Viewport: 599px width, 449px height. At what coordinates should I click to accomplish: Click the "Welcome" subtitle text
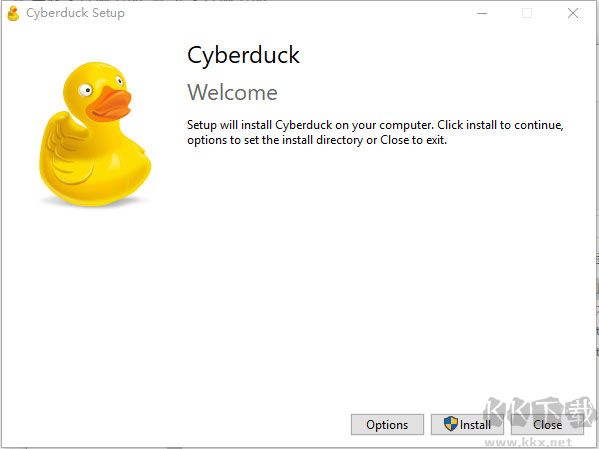[x=232, y=92]
